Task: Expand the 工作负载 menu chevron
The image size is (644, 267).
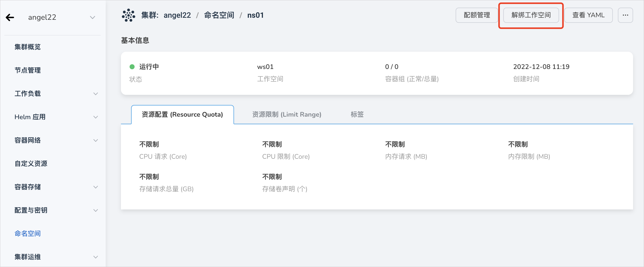Action: tap(96, 94)
